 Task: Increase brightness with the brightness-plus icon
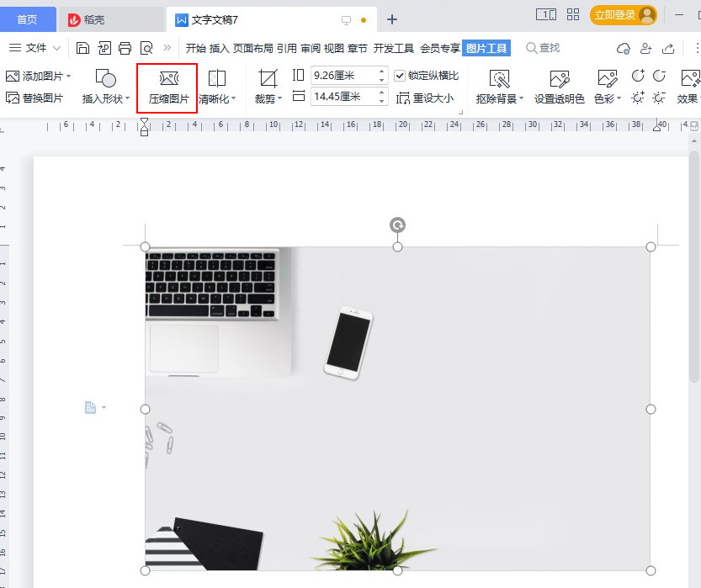pos(638,98)
